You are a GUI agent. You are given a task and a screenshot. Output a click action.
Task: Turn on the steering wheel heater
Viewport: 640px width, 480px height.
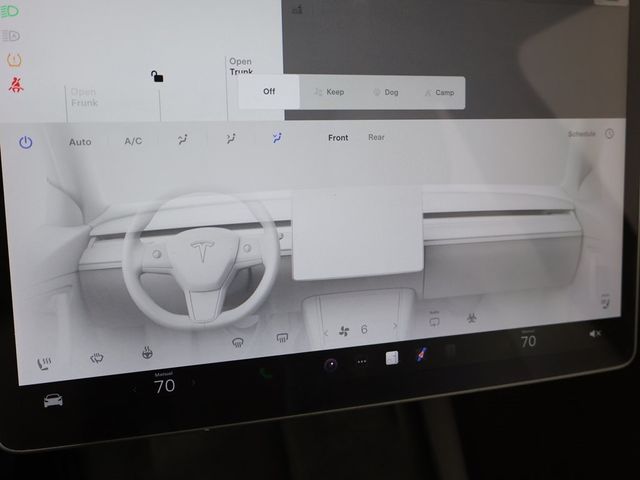147,352
